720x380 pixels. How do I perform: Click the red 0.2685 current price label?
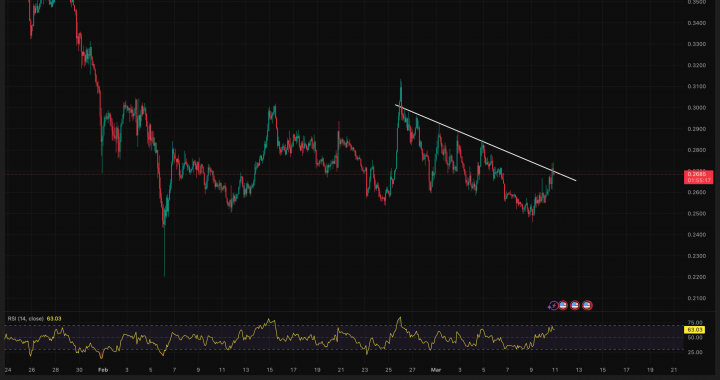[x=699, y=177]
